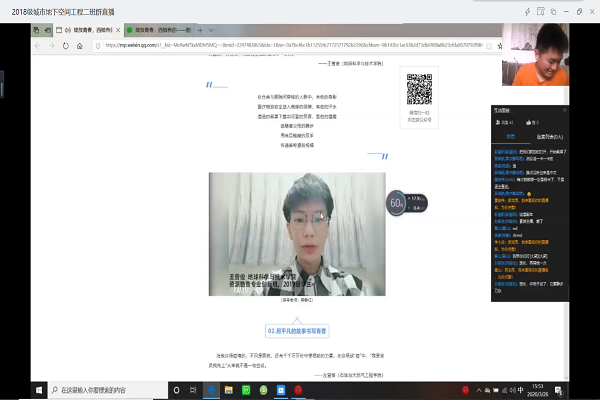The height and width of the screenshot is (400, 600).
Task: Open red round app icon next to blue app
Action: click(x=298, y=390)
